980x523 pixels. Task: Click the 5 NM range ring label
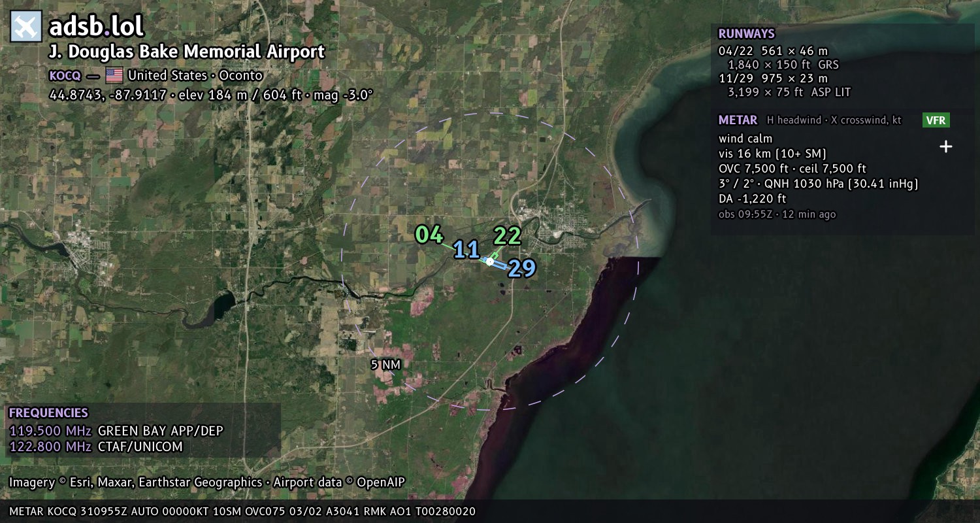click(385, 365)
